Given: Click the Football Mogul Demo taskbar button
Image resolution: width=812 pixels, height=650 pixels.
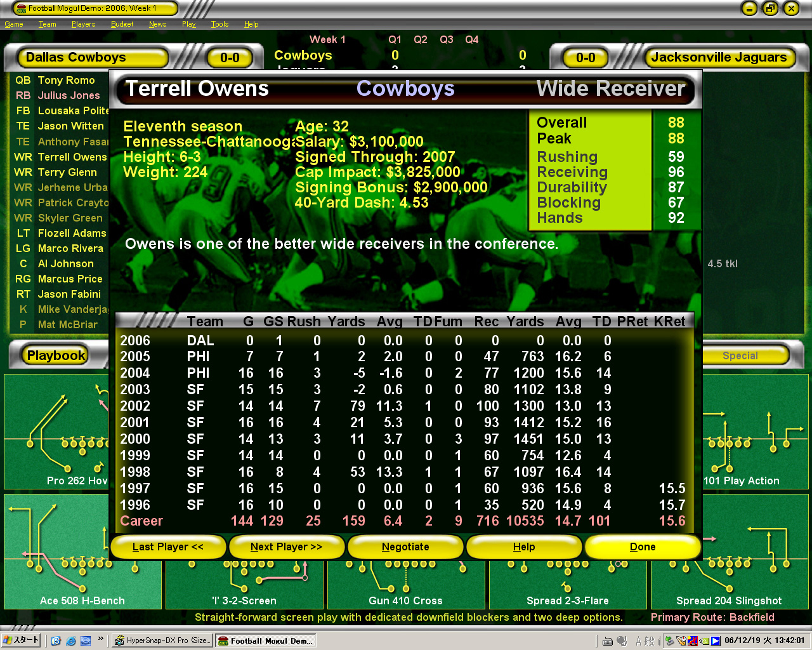Looking at the screenshot, I should (x=265, y=640).
